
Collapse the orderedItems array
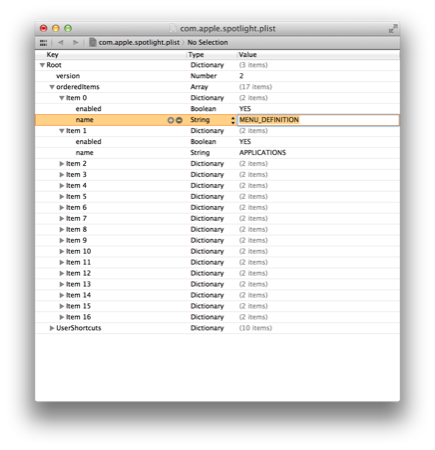pos(52,87)
